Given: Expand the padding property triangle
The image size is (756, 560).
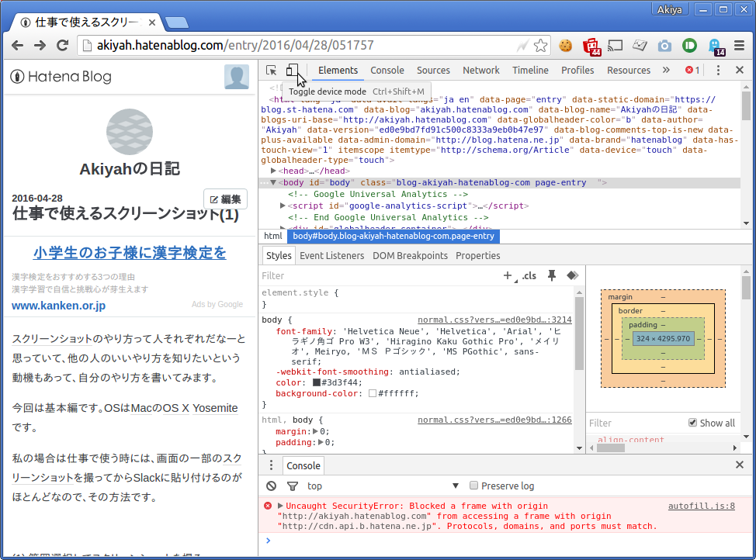Looking at the screenshot, I should [x=321, y=442].
